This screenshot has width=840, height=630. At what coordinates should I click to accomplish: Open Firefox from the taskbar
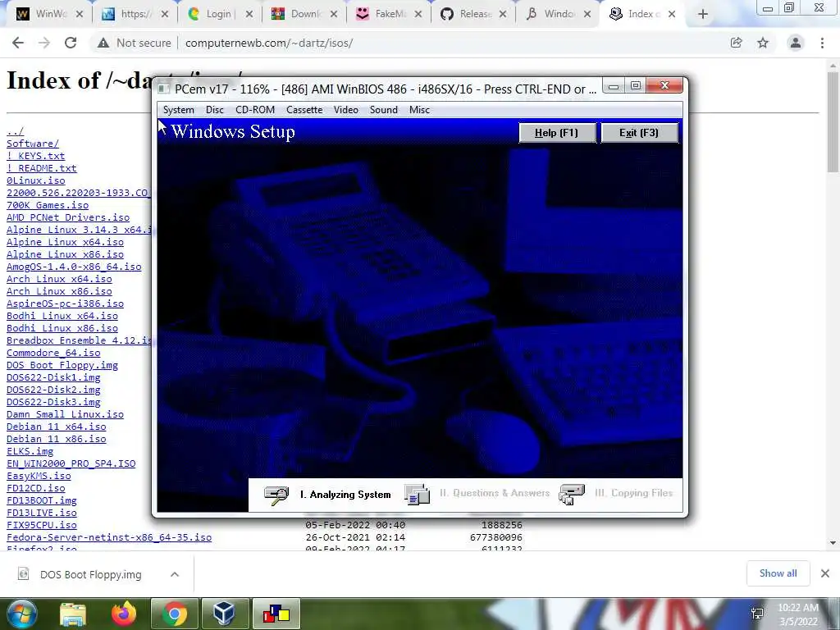[x=124, y=614]
